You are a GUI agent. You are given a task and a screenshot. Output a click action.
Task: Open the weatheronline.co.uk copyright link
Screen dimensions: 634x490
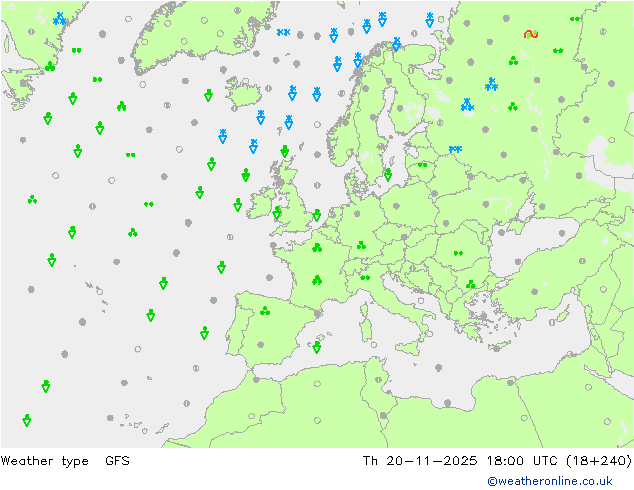pos(550,481)
